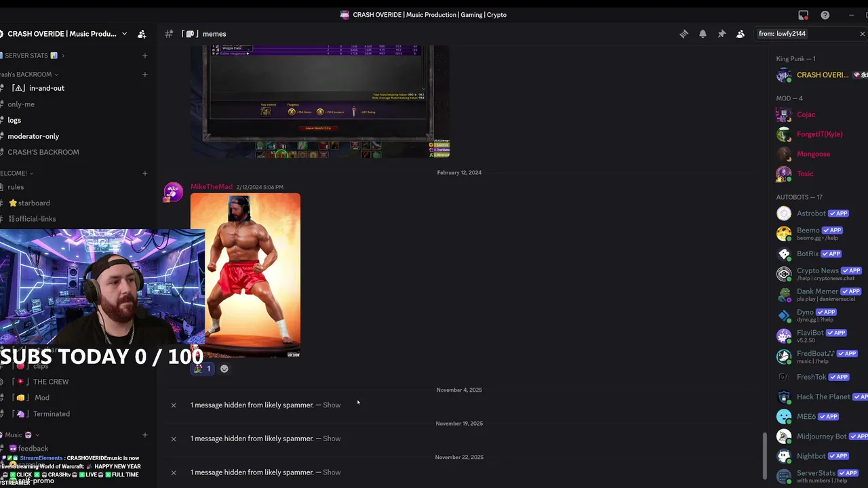Click Midjourney Bot avatar
868x488 pixels.
[x=784, y=436]
